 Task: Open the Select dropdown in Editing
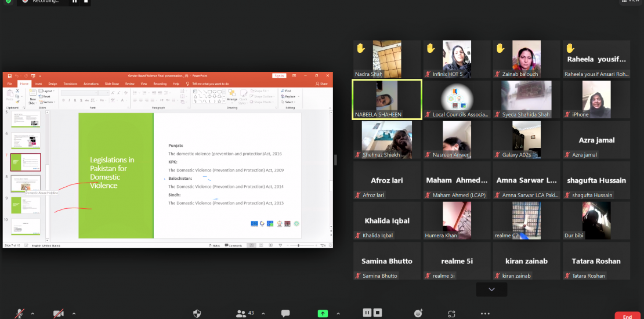point(288,102)
